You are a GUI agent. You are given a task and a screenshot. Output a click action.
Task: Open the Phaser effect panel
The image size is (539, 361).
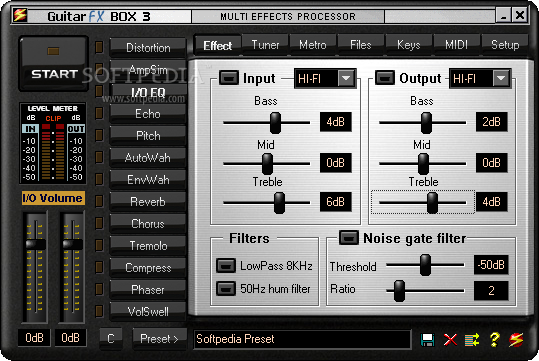(148, 289)
